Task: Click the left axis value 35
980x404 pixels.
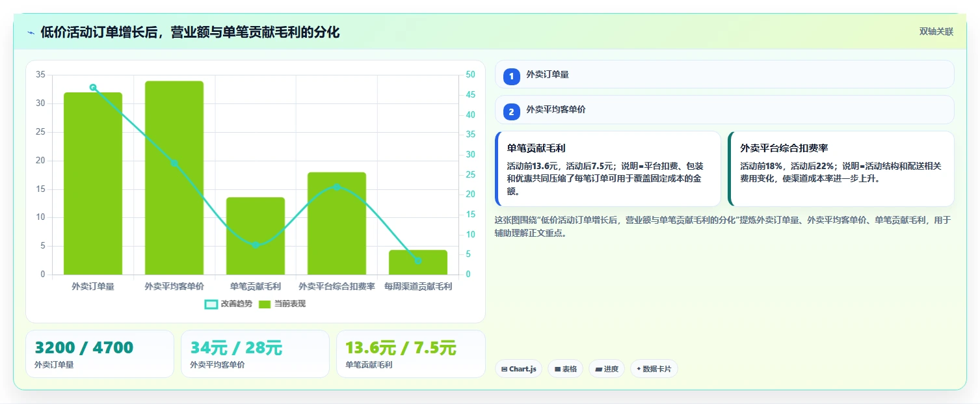Action: tap(40, 75)
